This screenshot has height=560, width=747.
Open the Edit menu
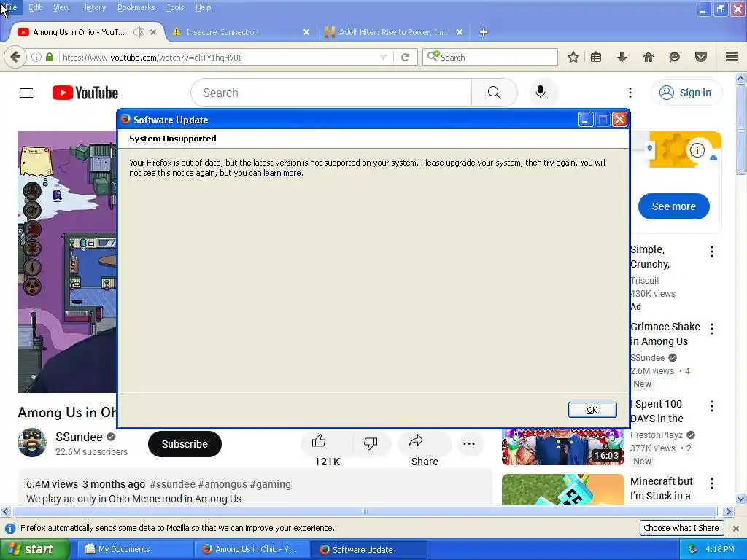pyautogui.click(x=35, y=7)
